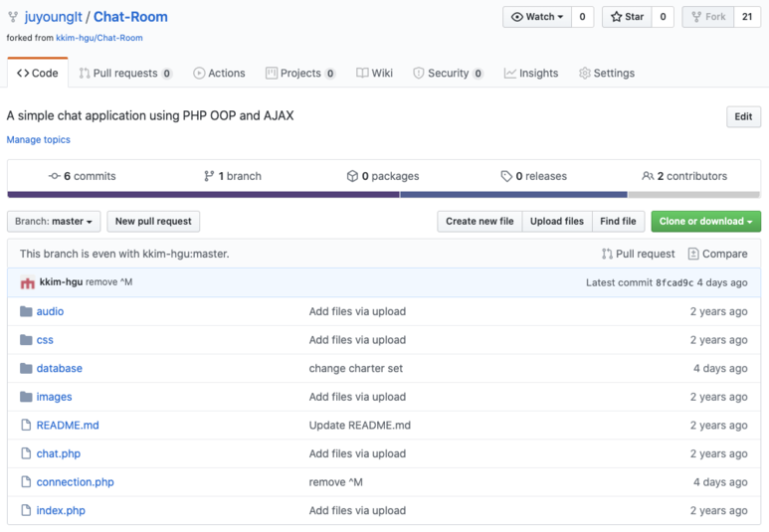Image resolution: width=769 pixels, height=532 pixels.
Task: Open chat.php file
Action: coord(59,453)
